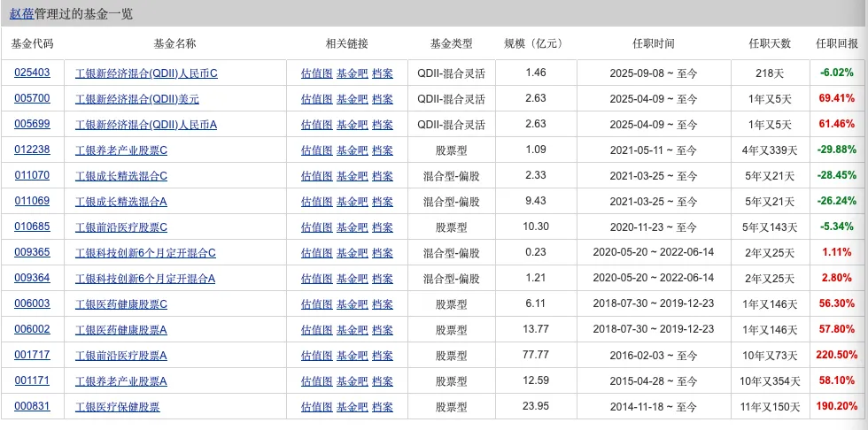Viewport: 868px width, 430px height.
Task: Open the 赵蓓 manager name link
Action: point(20,14)
